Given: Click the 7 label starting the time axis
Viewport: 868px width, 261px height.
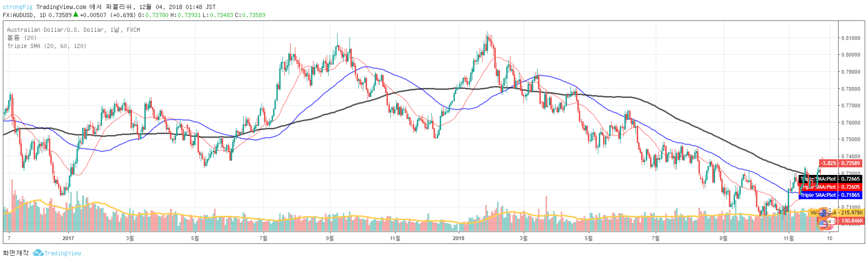Looking at the screenshot, I should click(9, 238).
